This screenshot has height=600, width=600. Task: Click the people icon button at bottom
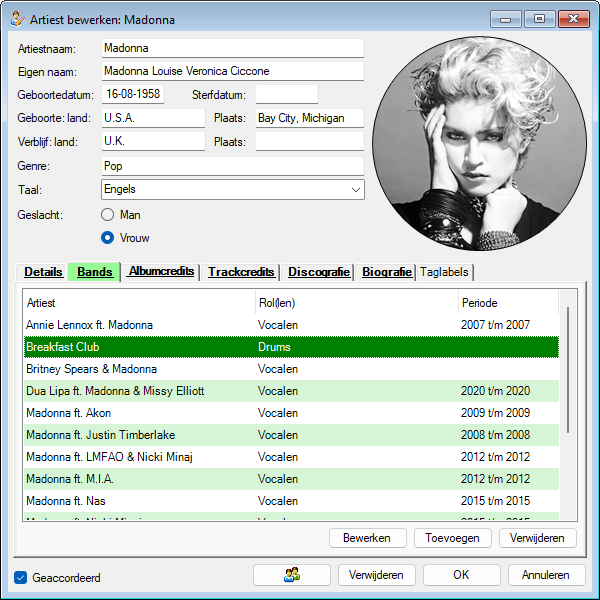(292, 575)
